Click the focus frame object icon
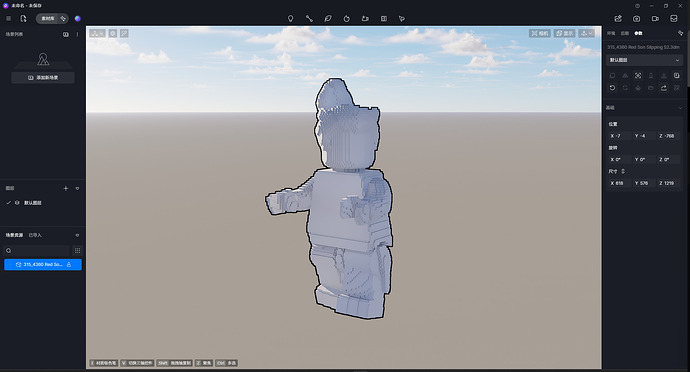The width and height of the screenshot is (690, 372). coord(638,76)
